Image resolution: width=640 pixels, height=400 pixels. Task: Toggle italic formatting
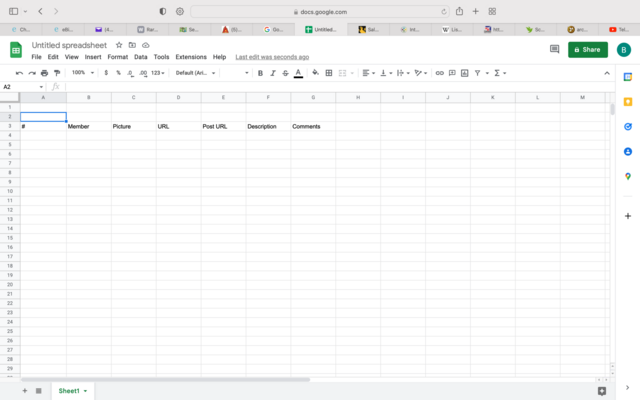point(273,73)
